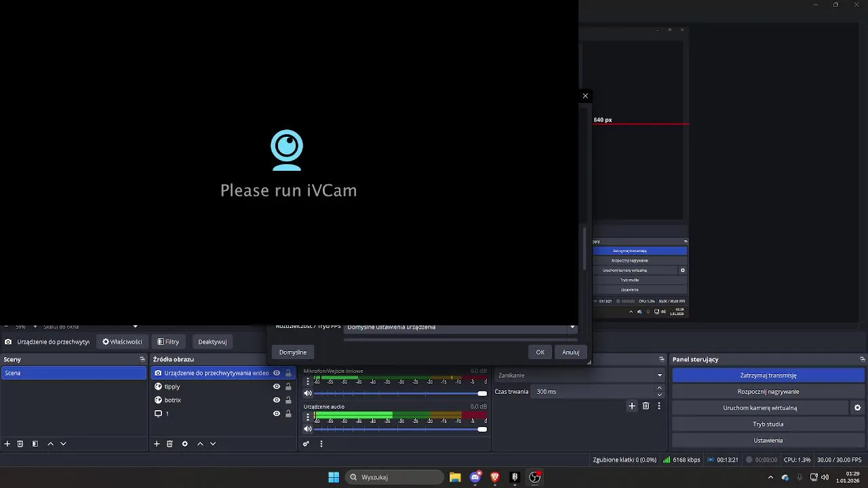Move scene up arrow in Sceny panel

point(50,444)
